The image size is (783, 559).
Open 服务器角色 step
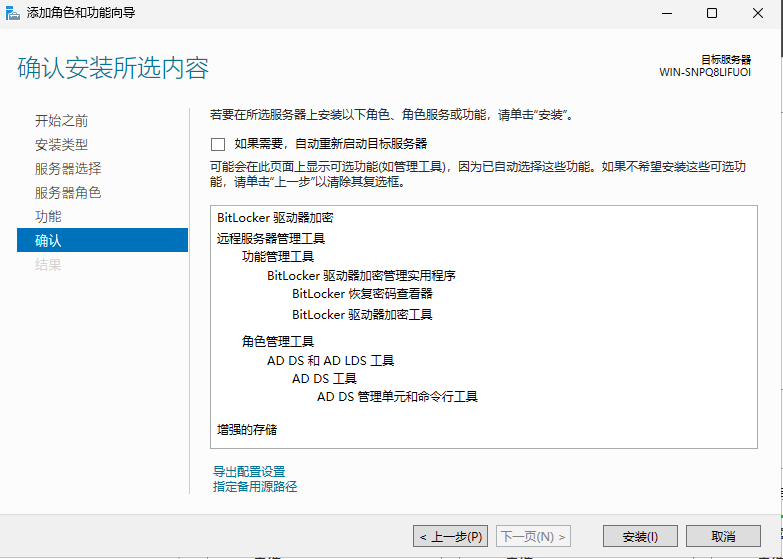point(68,193)
